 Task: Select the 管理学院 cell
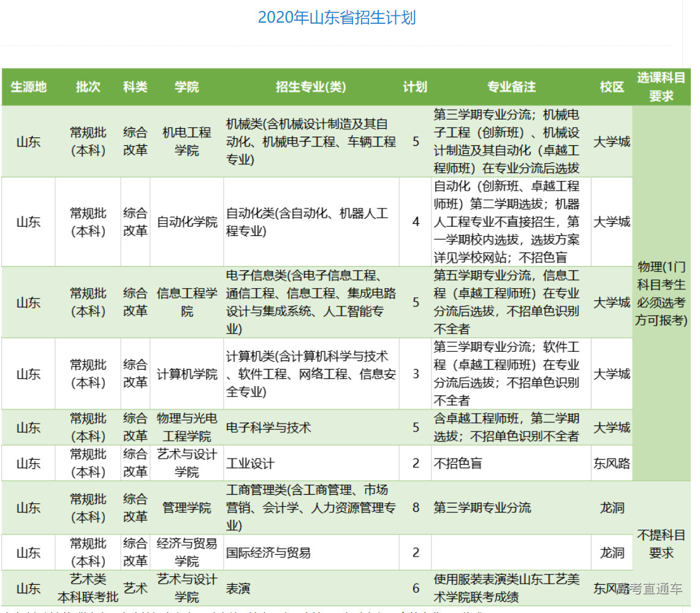point(186,508)
